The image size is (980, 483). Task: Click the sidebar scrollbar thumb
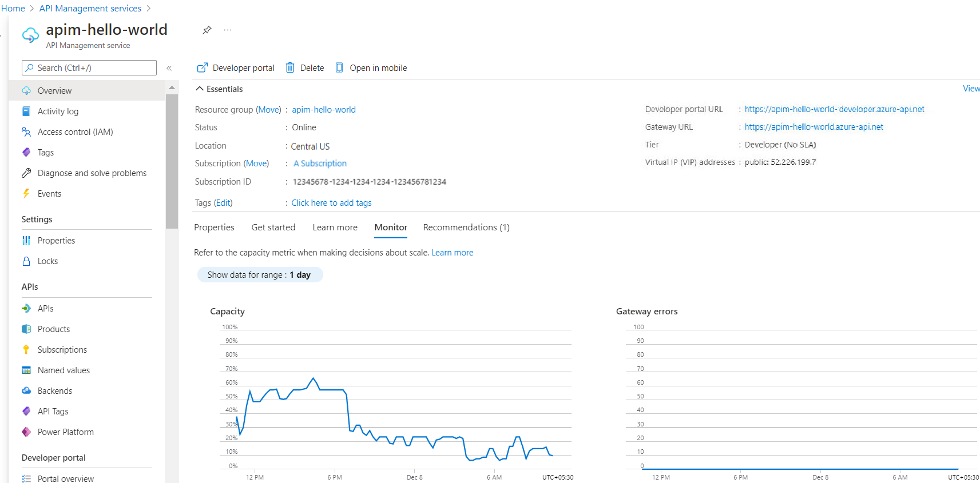[x=172, y=161]
